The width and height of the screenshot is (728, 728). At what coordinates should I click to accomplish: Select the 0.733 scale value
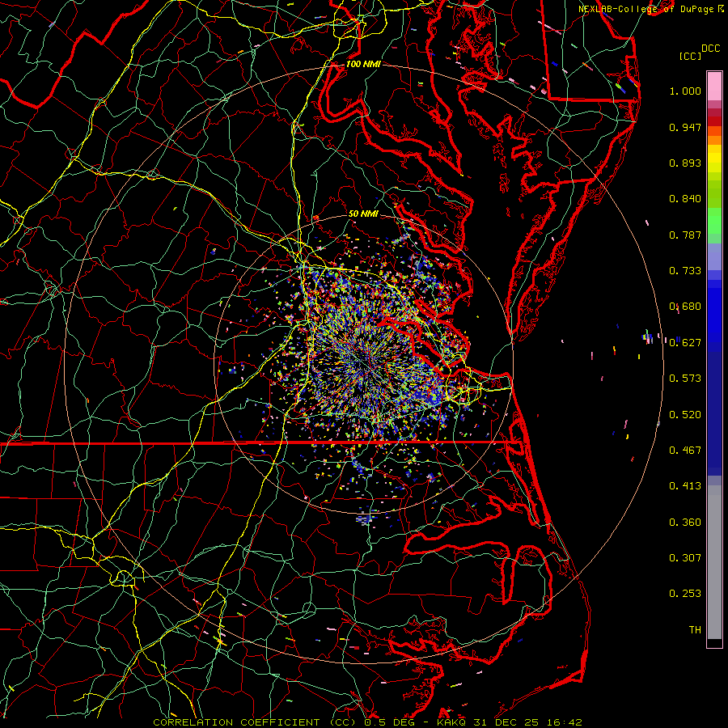(x=685, y=271)
